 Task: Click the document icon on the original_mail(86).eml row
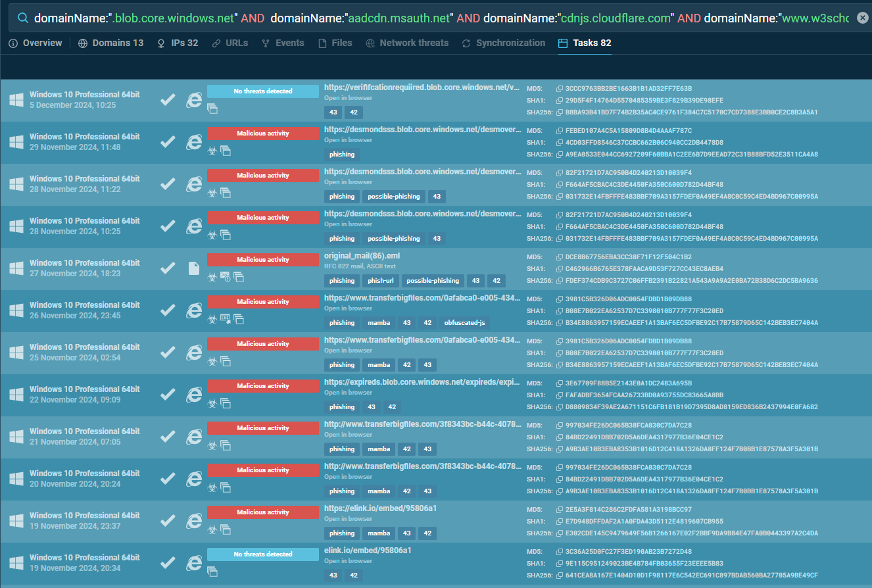(194, 268)
